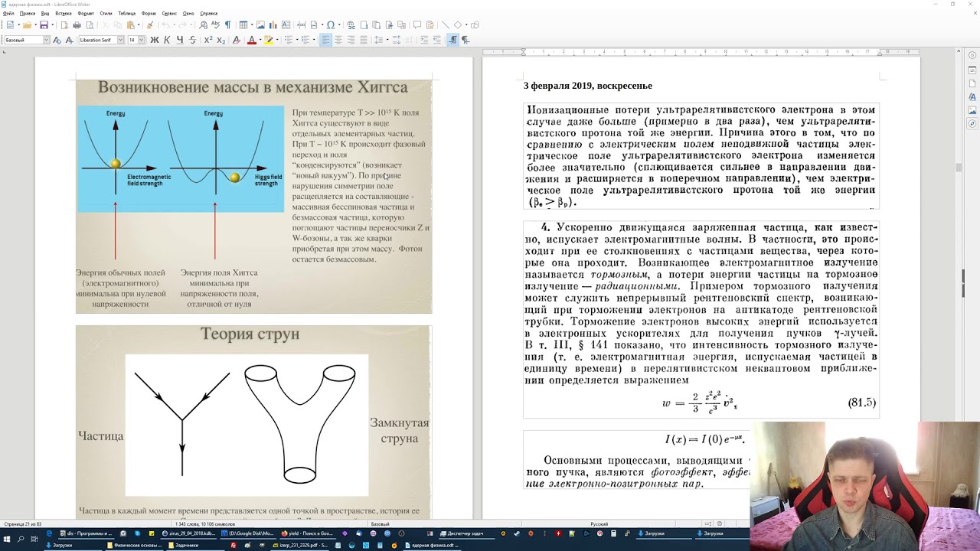This screenshot has width=980, height=551.
Task: Click the Clear direct formatting icon
Action: [x=236, y=40]
